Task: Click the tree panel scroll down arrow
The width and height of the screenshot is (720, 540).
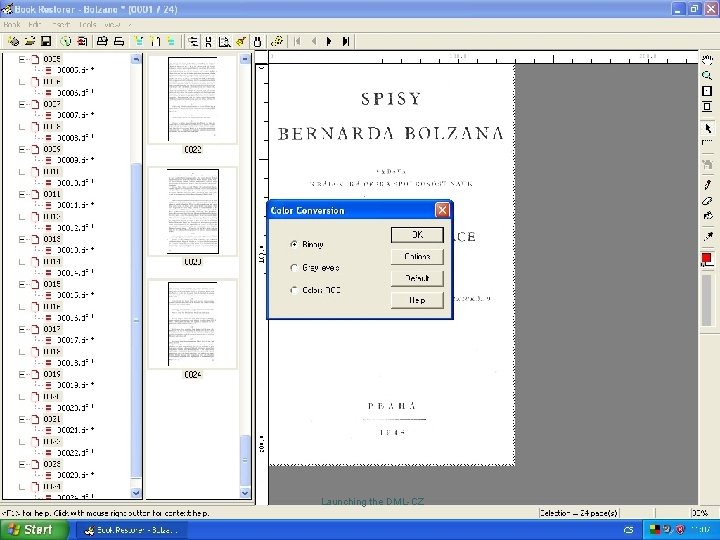Action: pos(136,493)
